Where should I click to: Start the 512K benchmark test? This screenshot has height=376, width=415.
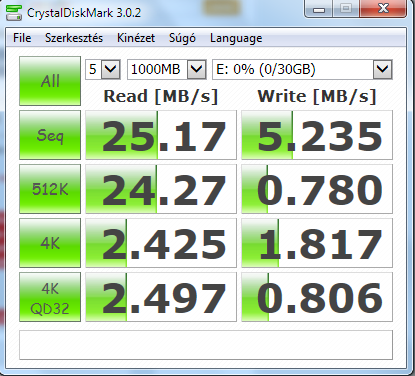click(x=50, y=189)
